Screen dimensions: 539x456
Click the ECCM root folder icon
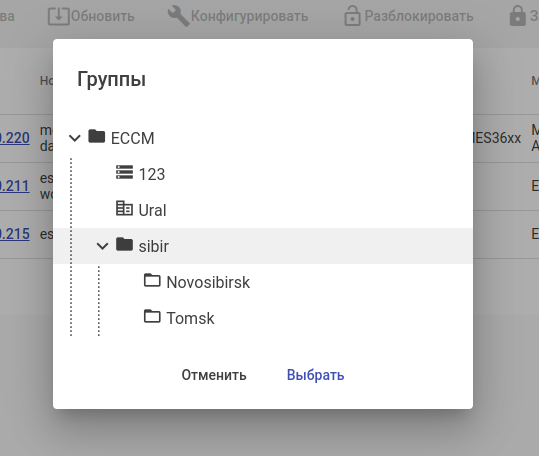click(x=97, y=136)
